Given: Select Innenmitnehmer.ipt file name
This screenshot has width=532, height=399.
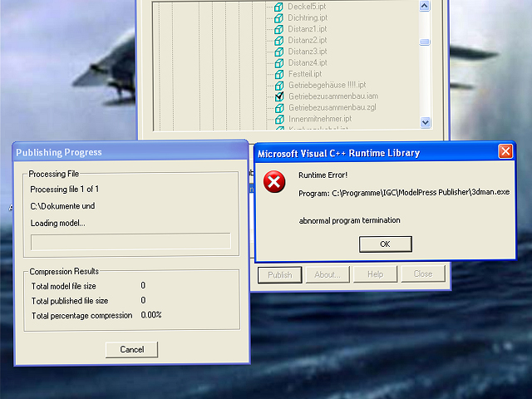Looking at the screenshot, I should pyautogui.click(x=320, y=118).
